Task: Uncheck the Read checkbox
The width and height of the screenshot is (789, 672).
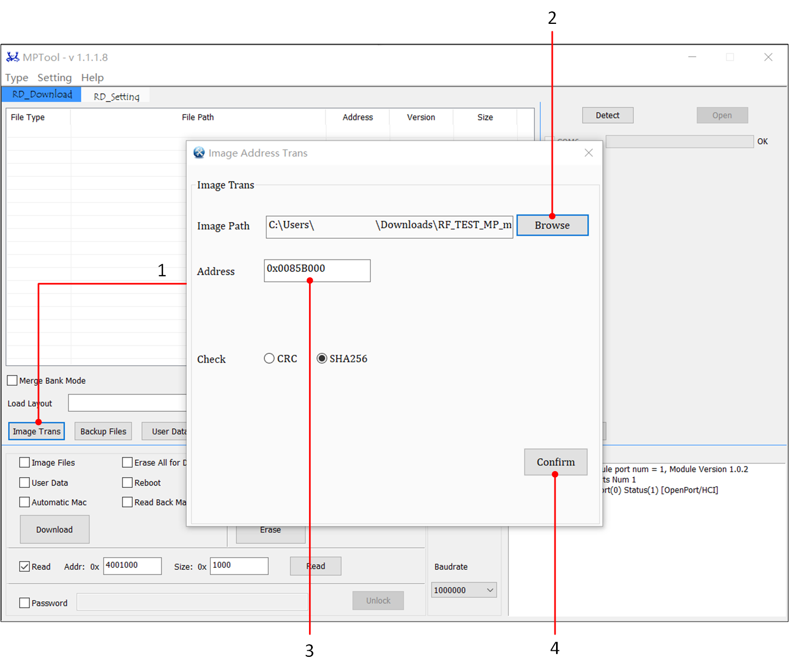Action: (x=24, y=566)
